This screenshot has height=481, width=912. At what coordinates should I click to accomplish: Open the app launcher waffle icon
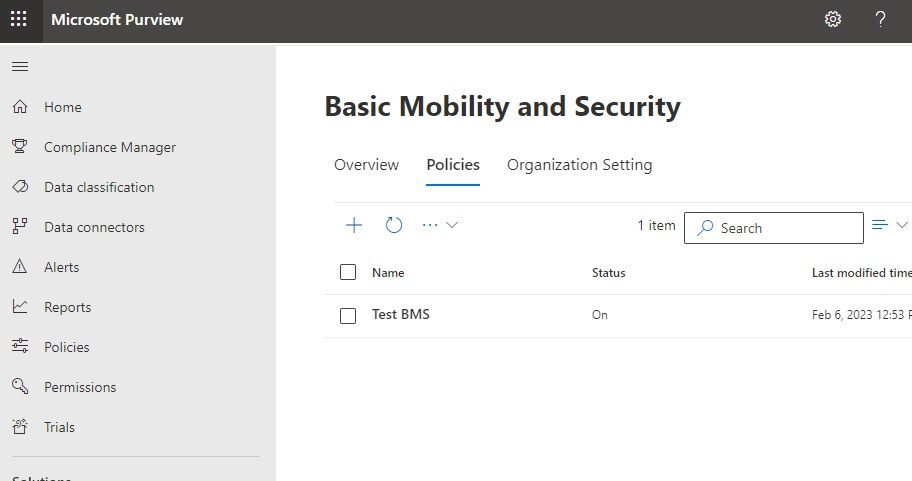coord(19,19)
